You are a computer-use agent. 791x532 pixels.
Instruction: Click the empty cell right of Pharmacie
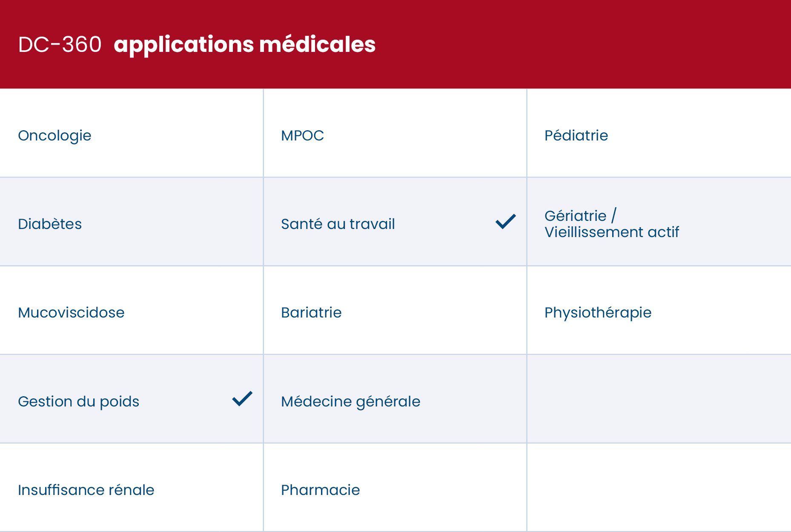(659, 487)
